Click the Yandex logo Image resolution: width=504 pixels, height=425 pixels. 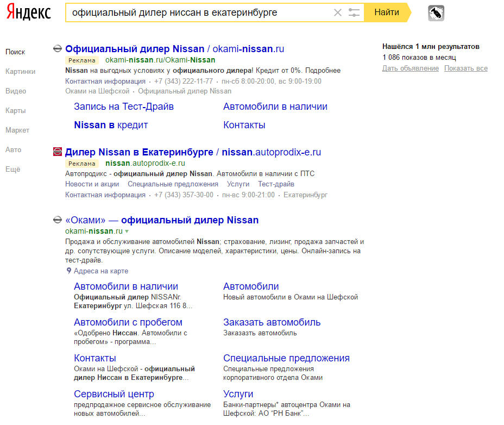click(29, 12)
